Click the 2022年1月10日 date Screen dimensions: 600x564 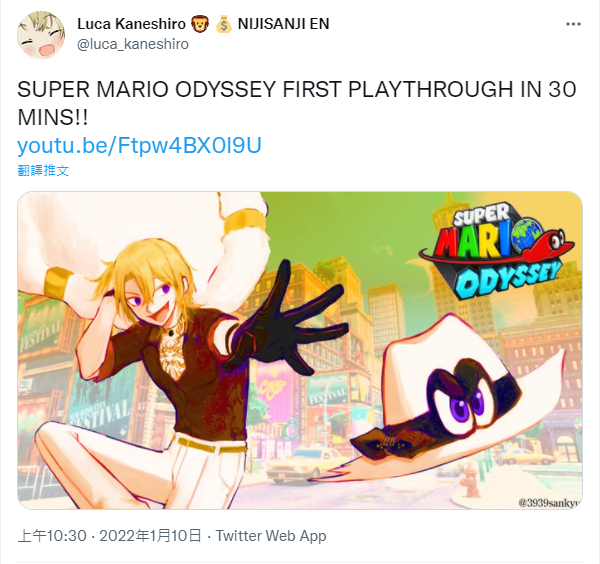click(150, 536)
